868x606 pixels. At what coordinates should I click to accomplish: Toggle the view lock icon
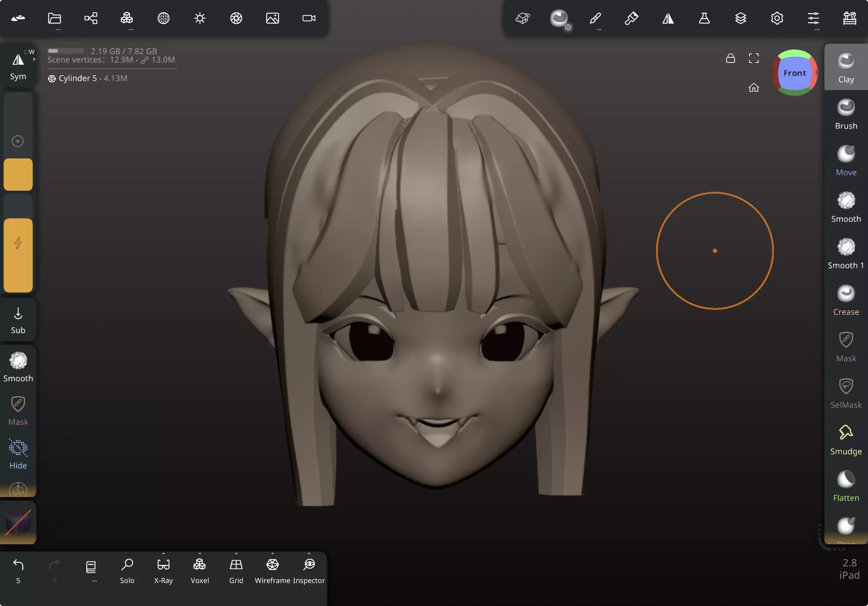(x=730, y=58)
